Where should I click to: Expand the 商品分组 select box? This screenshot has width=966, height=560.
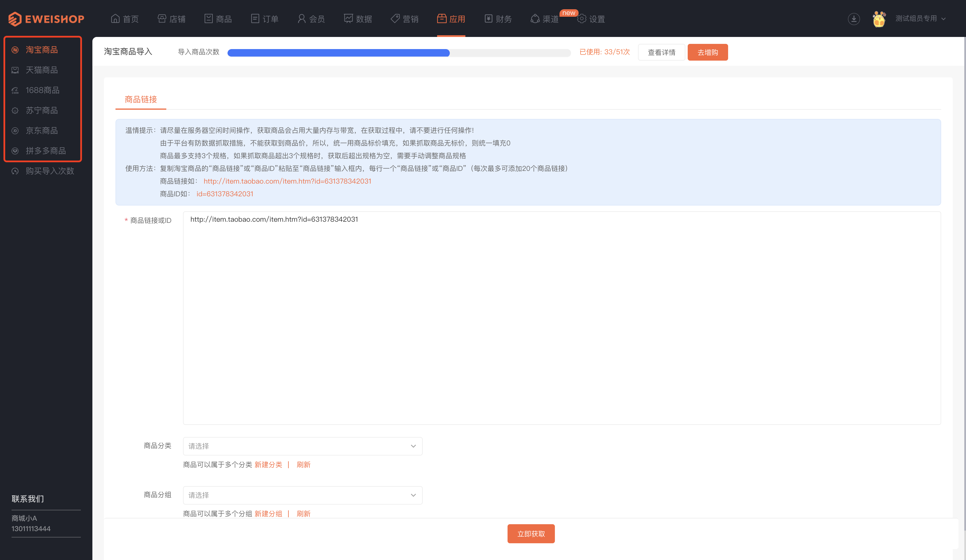pyautogui.click(x=303, y=495)
